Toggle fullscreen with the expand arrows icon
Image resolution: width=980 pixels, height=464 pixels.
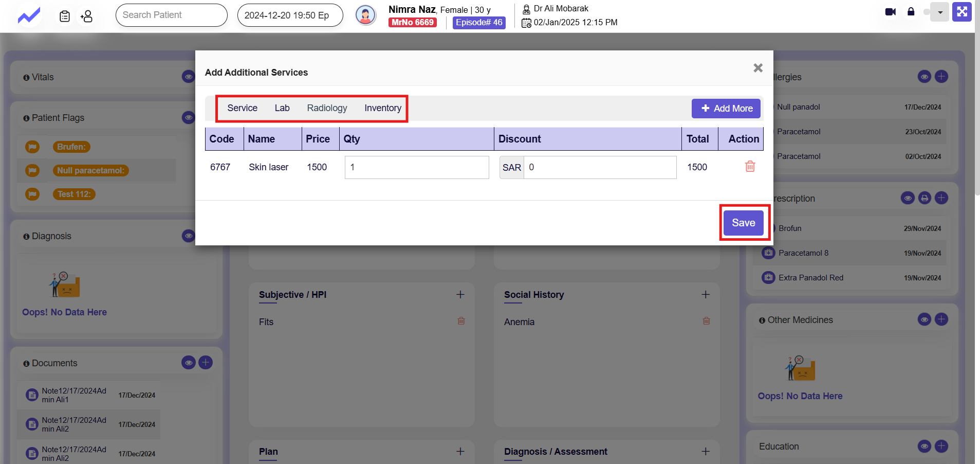961,12
